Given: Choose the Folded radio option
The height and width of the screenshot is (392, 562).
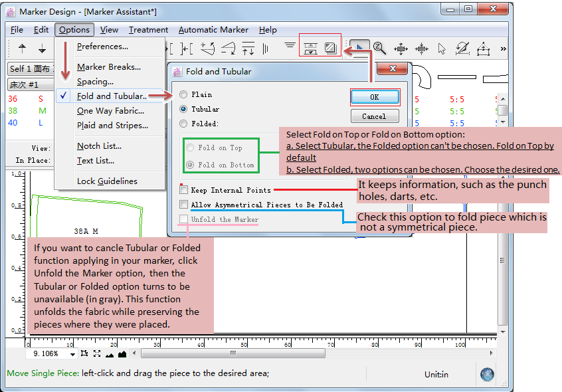Looking at the screenshot, I should [183, 123].
